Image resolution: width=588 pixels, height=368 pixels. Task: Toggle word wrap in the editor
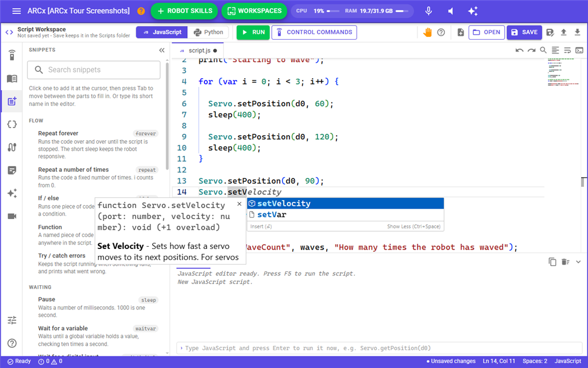567,50
